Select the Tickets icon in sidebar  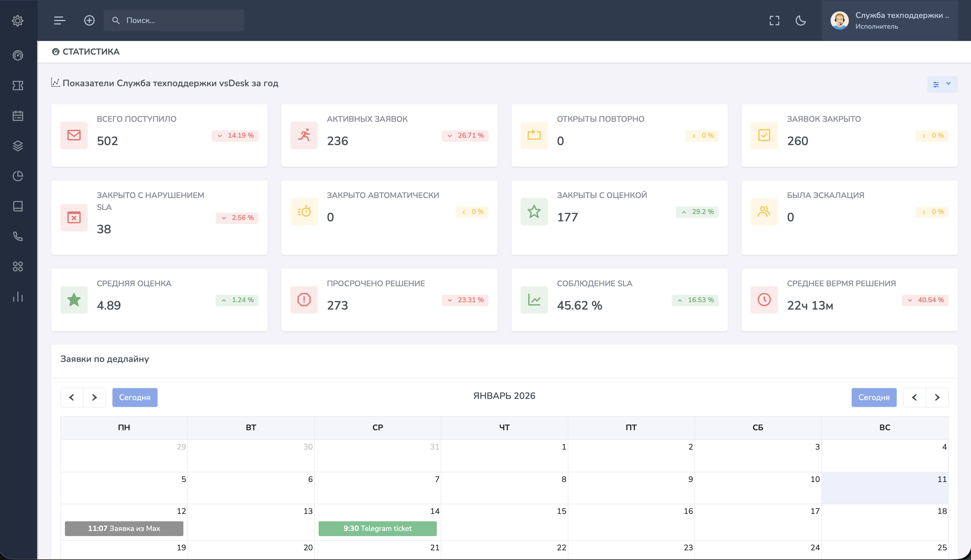pyautogui.click(x=18, y=85)
